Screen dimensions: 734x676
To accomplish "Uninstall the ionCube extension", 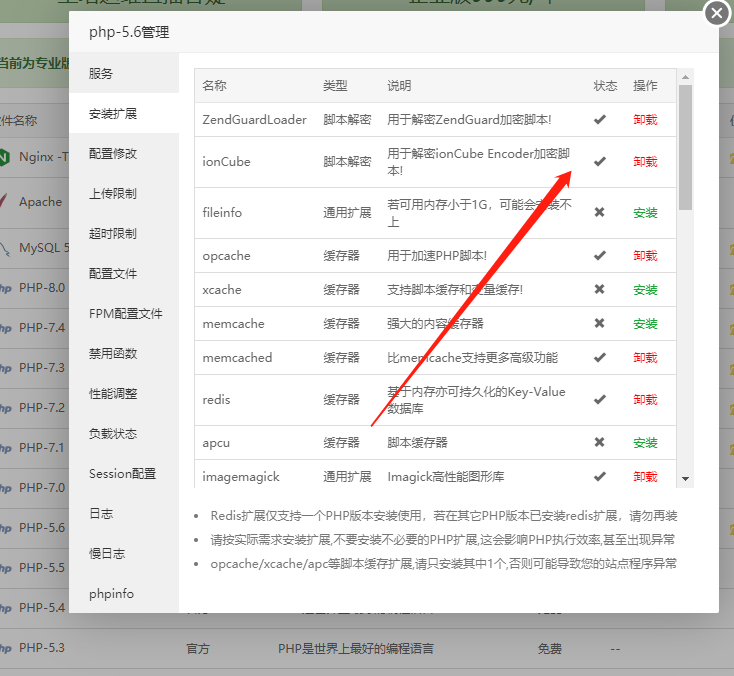I will (645, 162).
